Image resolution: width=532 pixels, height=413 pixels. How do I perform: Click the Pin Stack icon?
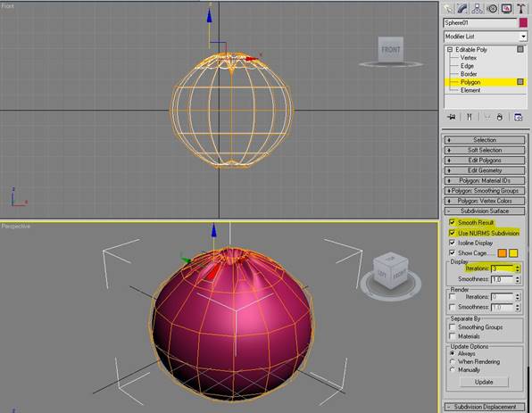452,117
